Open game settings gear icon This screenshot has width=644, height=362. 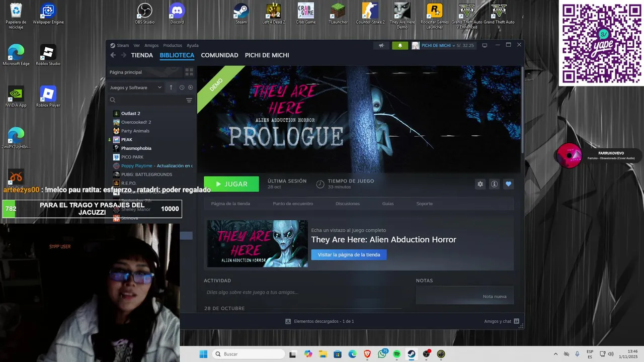[x=480, y=184]
